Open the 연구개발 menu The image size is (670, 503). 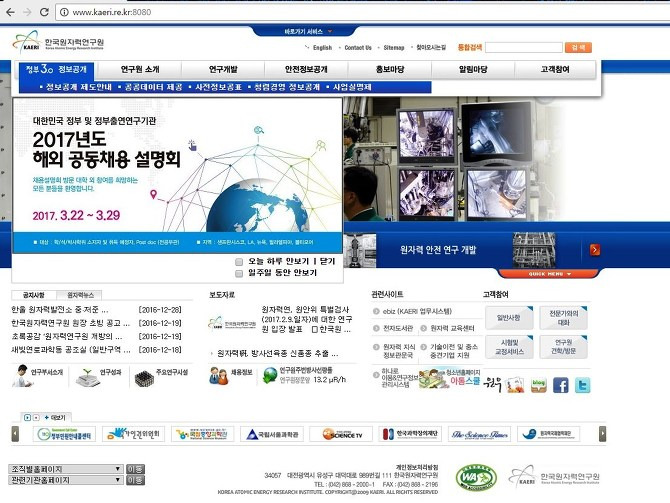[223, 69]
